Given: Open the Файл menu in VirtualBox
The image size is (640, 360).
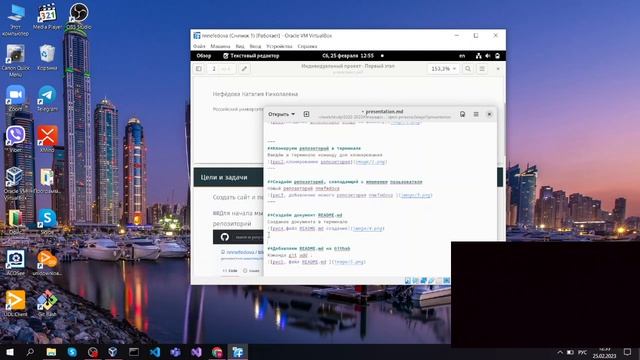Looking at the screenshot, I should [199, 46].
